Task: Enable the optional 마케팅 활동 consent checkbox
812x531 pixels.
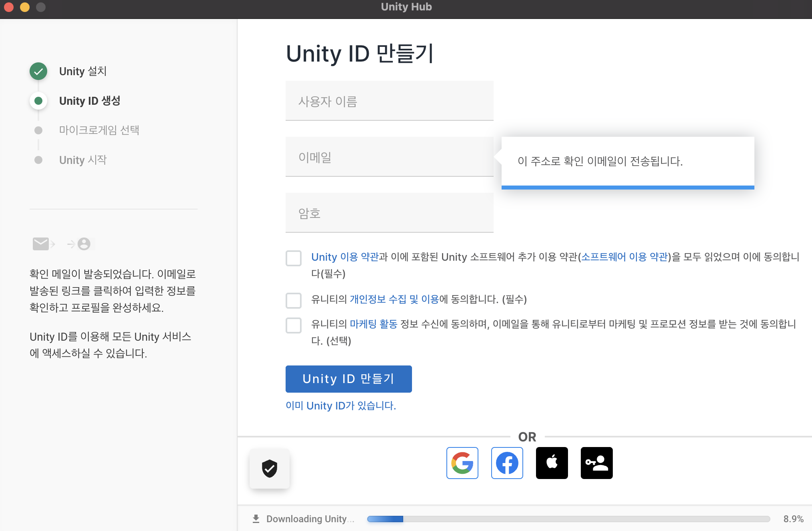Action: point(294,325)
